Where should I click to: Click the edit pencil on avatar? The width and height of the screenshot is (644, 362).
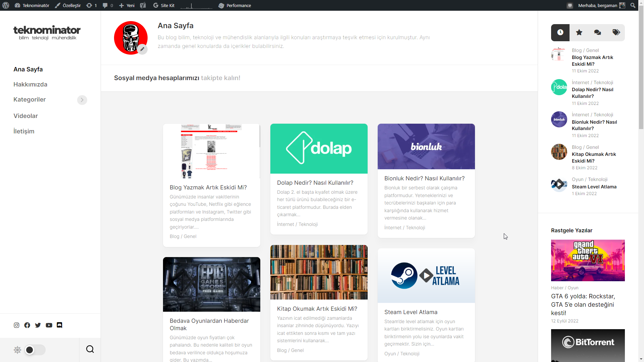coord(142,49)
